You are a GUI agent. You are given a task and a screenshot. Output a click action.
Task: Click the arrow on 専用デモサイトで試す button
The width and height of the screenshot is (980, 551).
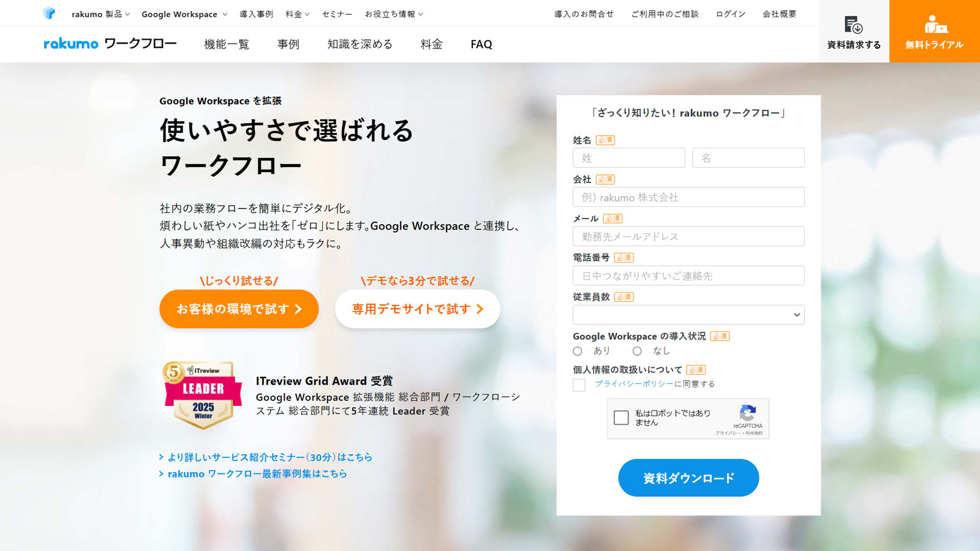click(x=480, y=309)
